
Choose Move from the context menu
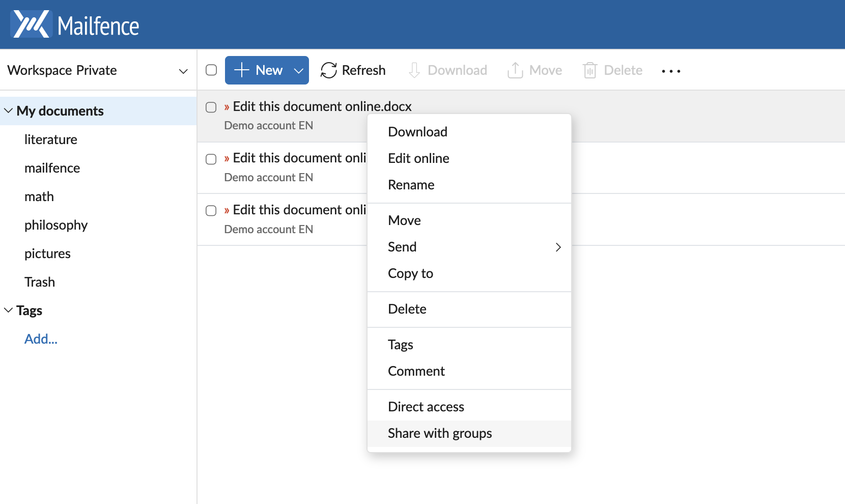point(469,220)
